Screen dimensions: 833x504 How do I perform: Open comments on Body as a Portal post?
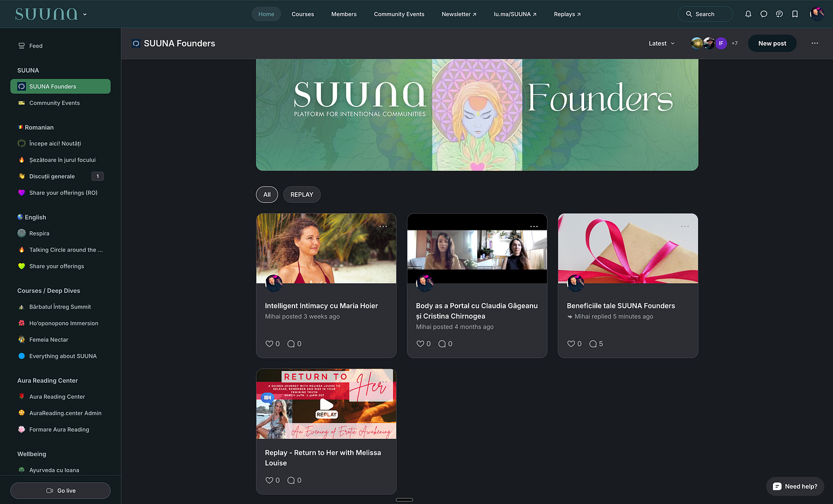(x=445, y=344)
